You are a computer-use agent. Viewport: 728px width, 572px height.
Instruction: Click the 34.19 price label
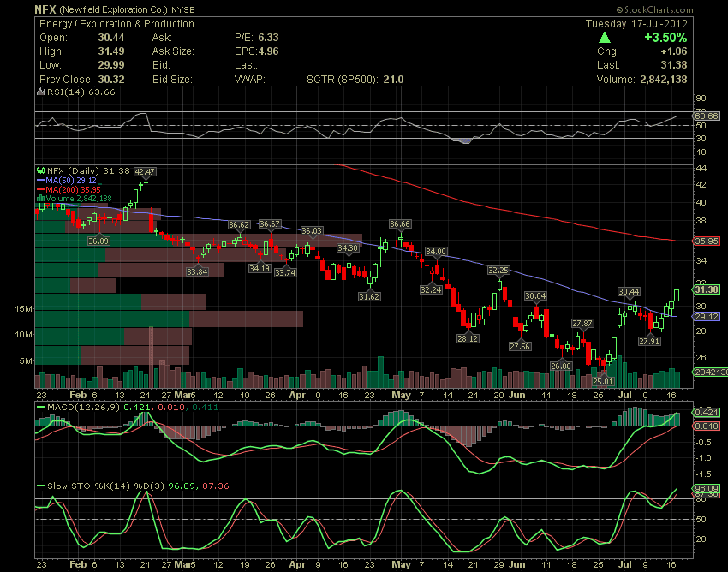259,268
